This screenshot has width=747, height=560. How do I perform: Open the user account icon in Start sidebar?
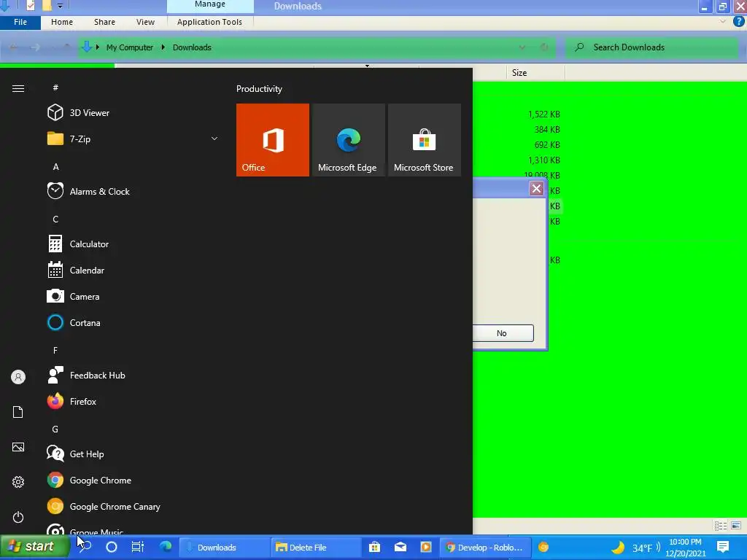click(18, 377)
